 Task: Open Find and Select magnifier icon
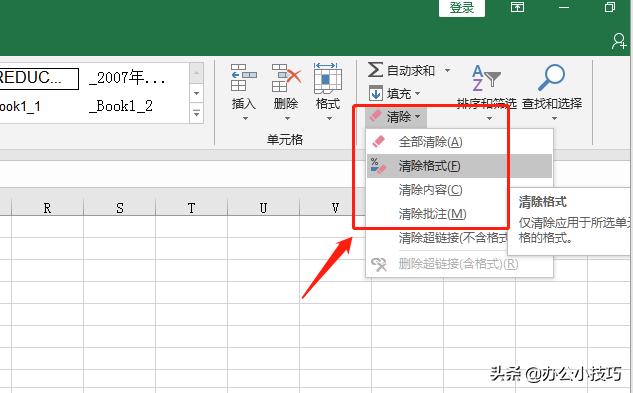551,78
